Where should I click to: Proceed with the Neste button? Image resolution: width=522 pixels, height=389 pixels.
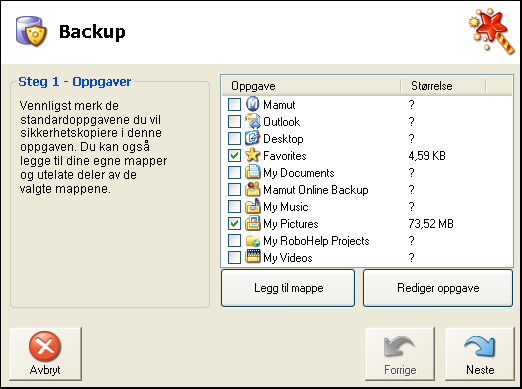coord(480,354)
